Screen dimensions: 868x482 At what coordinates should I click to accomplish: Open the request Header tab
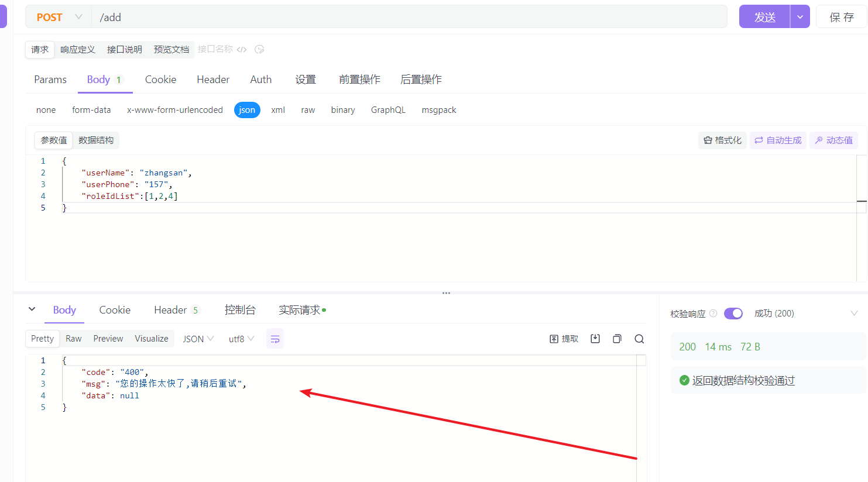(213, 80)
